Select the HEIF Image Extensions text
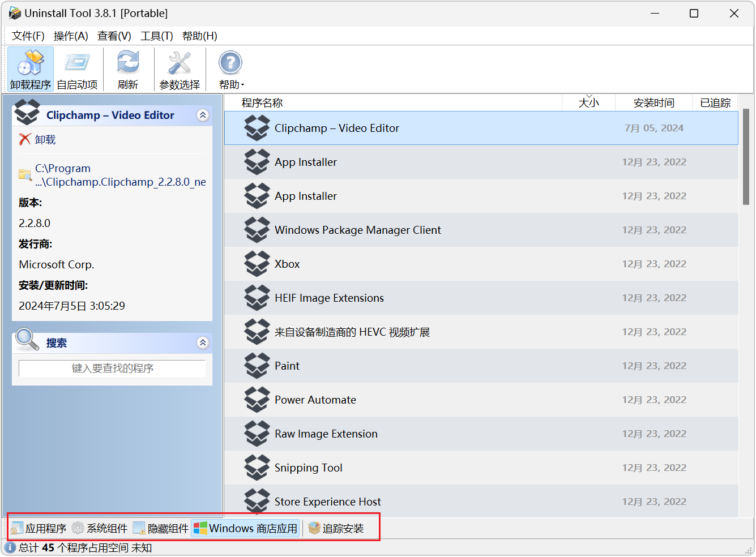 tap(329, 298)
